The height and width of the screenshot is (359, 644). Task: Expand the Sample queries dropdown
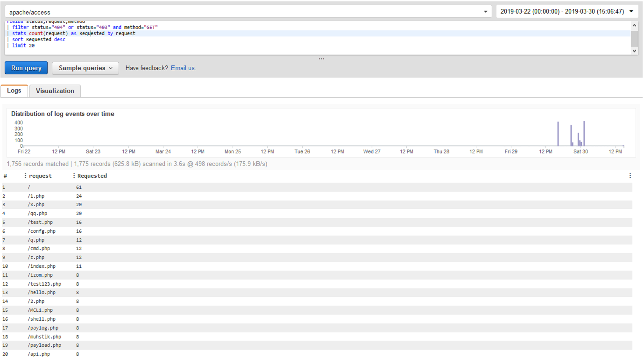click(x=85, y=68)
